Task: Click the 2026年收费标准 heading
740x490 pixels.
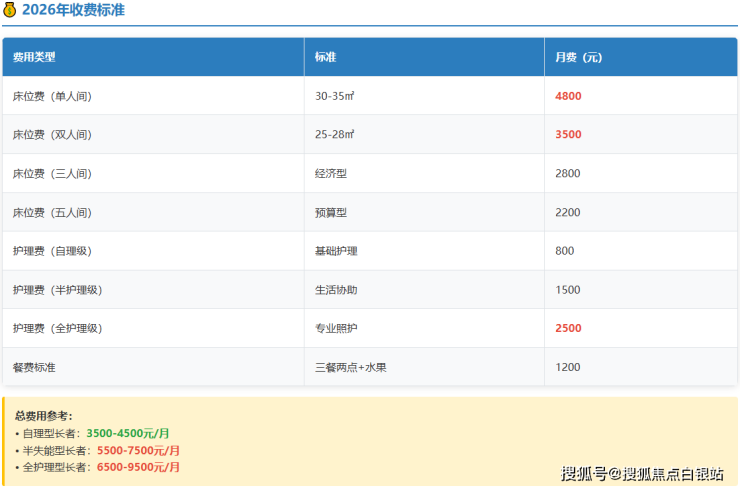Action: pyautogui.click(x=73, y=11)
